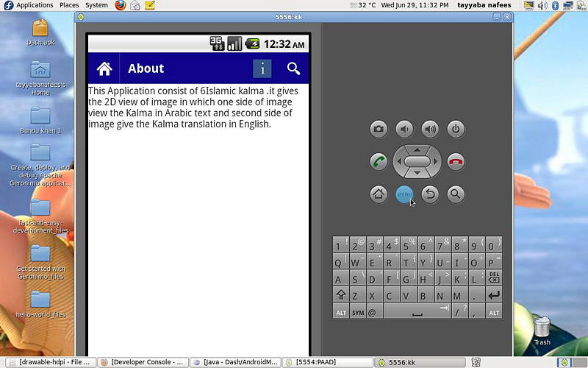This screenshot has height=368, width=588.
Task: Click the Bluetooth icon in system tray
Action: pyautogui.click(x=556, y=5)
